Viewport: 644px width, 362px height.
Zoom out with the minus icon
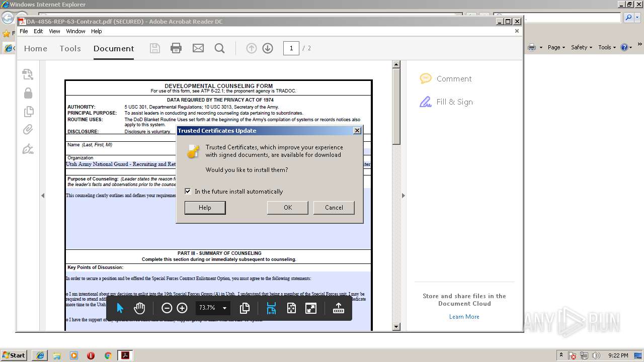point(167,308)
